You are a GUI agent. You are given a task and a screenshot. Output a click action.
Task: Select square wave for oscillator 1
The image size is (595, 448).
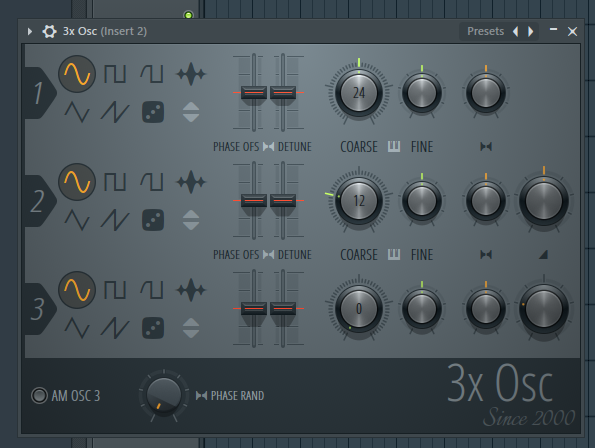click(x=115, y=74)
